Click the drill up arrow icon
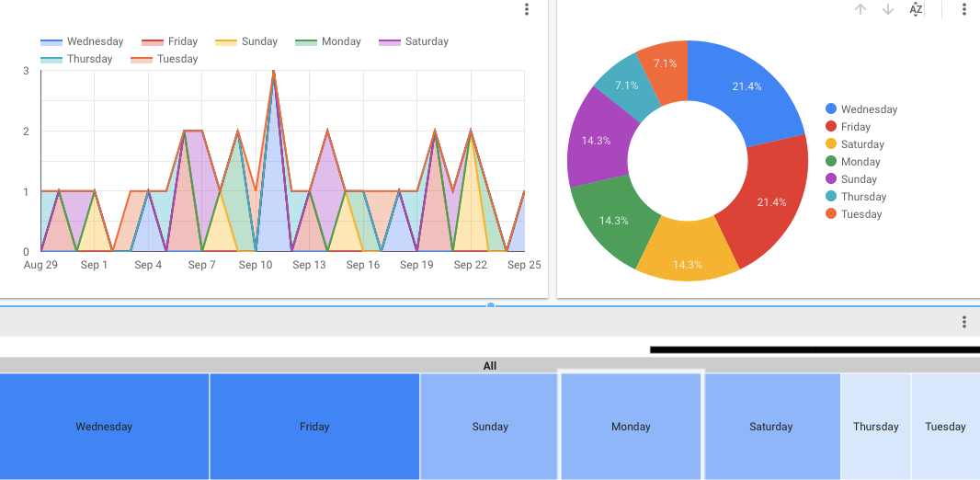The width and height of the screenshot is (980, 480). pyautogui.click(x=860, y=9)
